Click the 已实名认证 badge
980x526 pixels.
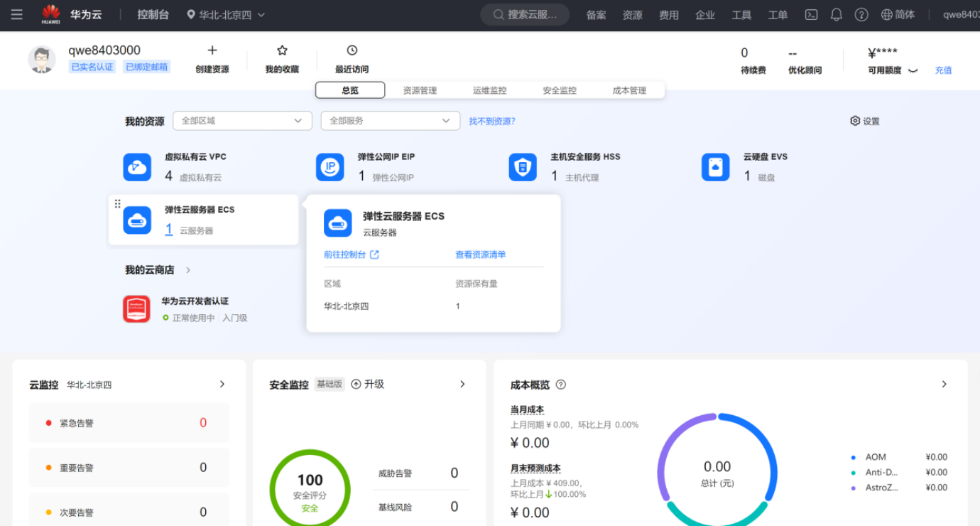tap(92, 67)
